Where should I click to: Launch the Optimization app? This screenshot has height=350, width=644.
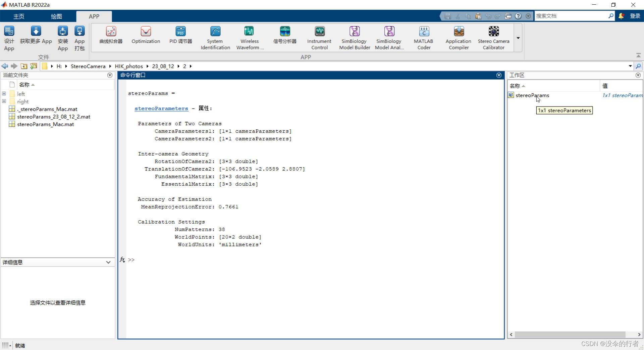[x=146, y=35]
